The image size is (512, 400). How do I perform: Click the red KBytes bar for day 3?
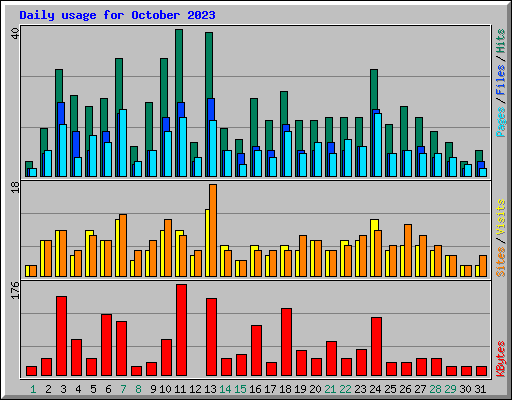click(x=61, y=336)
